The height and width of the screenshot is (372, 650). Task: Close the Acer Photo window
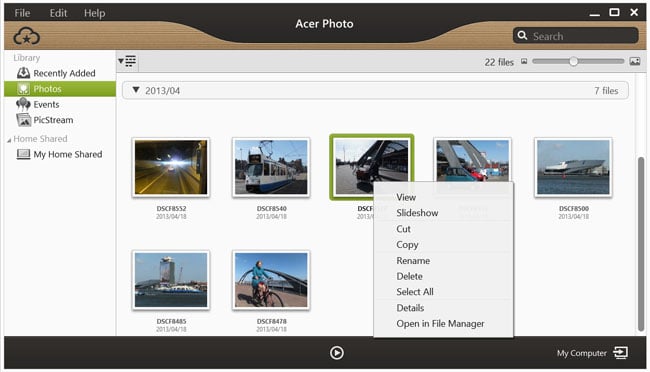(634, 12)
